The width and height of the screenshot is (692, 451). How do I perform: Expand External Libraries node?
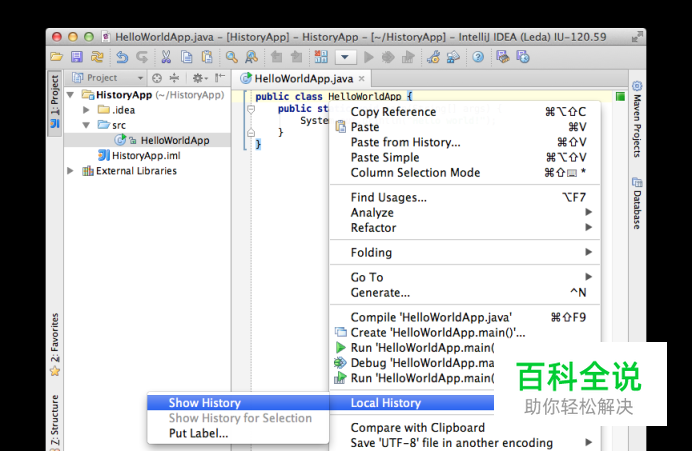(70, 171)
